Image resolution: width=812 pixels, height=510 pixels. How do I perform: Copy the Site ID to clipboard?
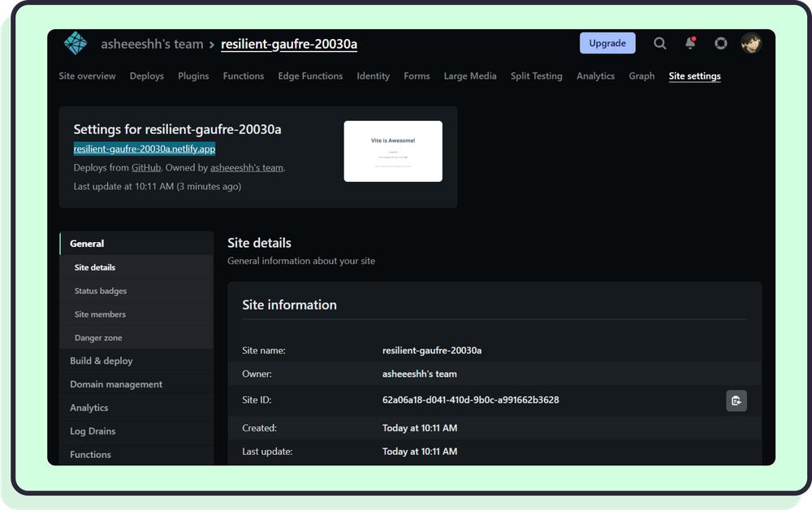point(736,400)
